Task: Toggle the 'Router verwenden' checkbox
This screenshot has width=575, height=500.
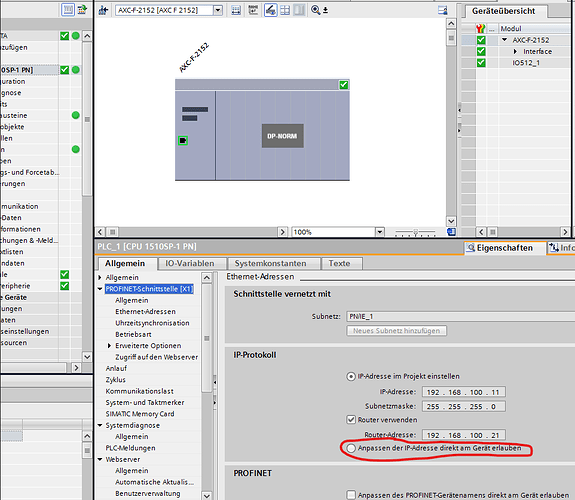Action: tap(351, 419)
